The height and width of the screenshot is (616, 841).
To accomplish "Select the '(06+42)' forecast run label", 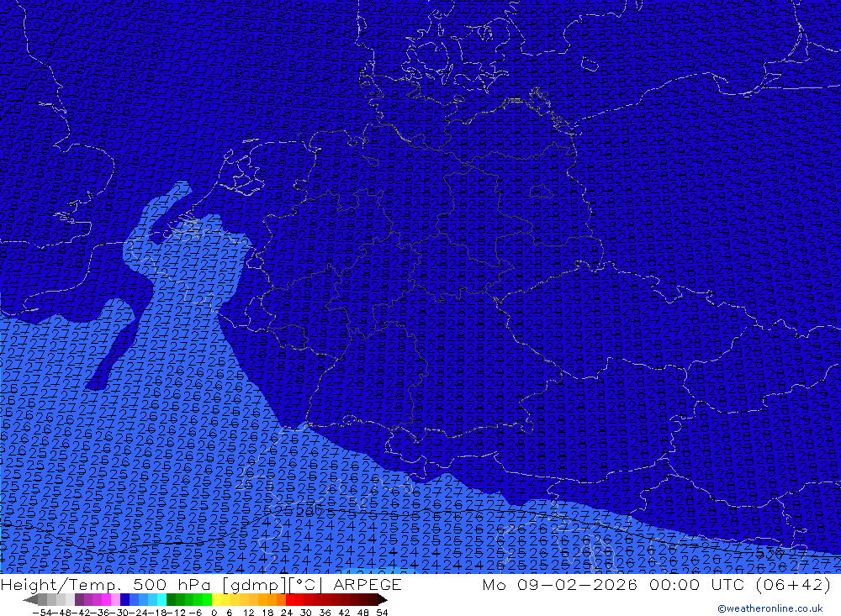I will click(x=793, y=585).
